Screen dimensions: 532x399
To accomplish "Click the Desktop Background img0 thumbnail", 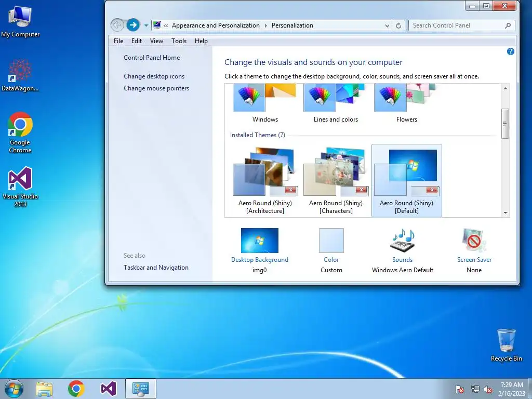I will pyautogui.click(x=260, y=240).
